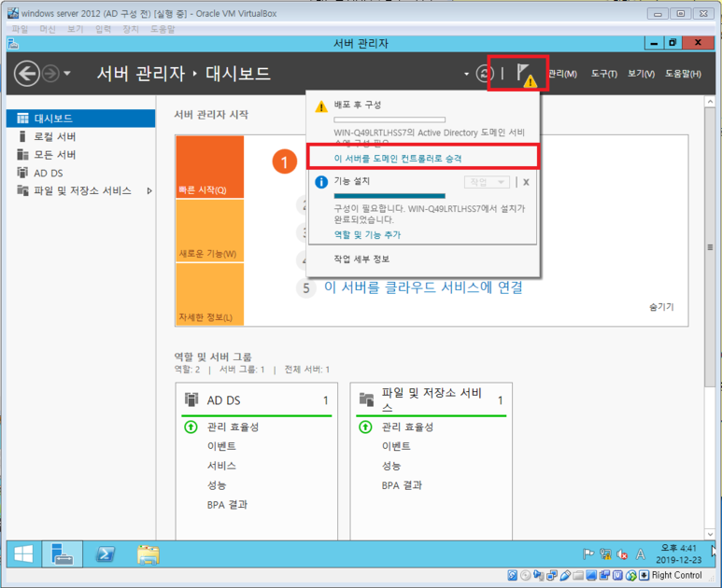Image resolution: width=722 pixels, height=588 pixels.
Task: Open 작업 세부 정보 in notifications
Action: click(361, 259)
